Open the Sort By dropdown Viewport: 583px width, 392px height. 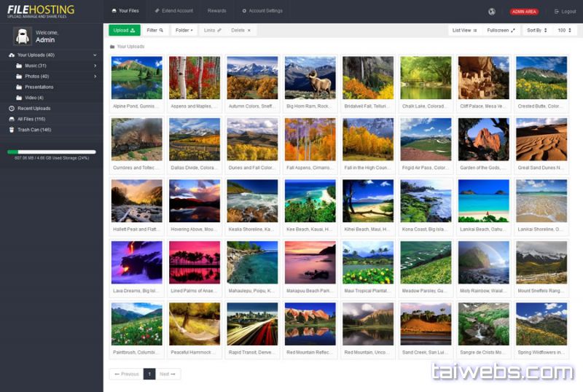(x=536, y=31)
